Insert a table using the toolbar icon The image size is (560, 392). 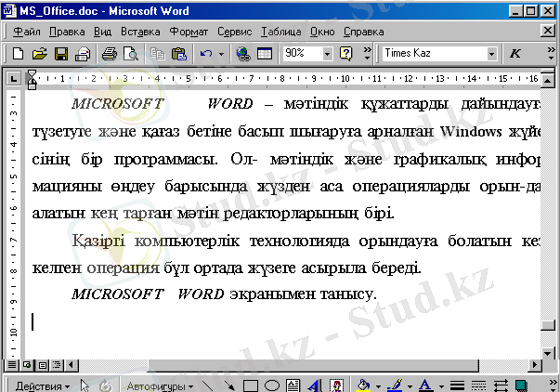[x=264, y=54]
